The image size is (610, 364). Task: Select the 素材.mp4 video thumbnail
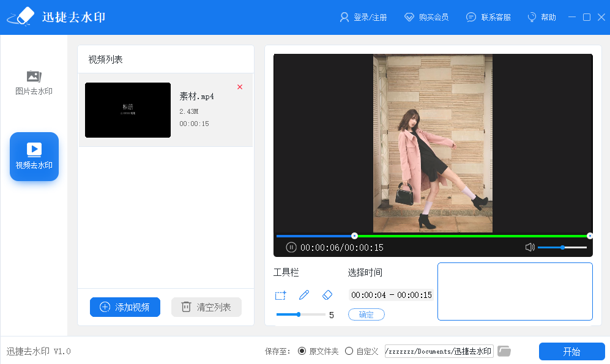click(128, 110)
